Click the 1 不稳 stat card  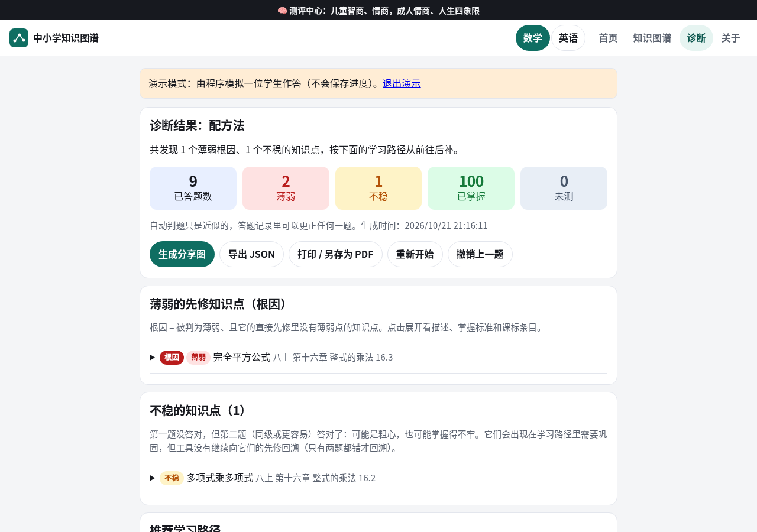click(378, 188)
